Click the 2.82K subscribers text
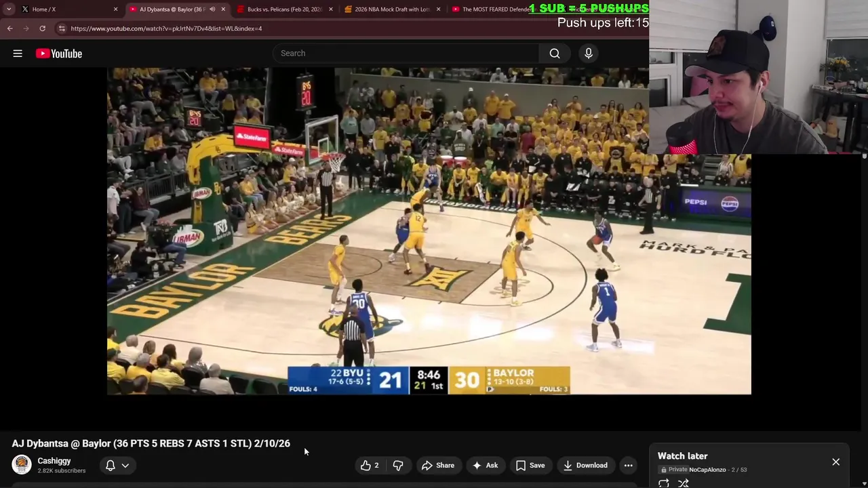This screenshot has height=488, width=868. pyautogui.click(x=61, y=470)
